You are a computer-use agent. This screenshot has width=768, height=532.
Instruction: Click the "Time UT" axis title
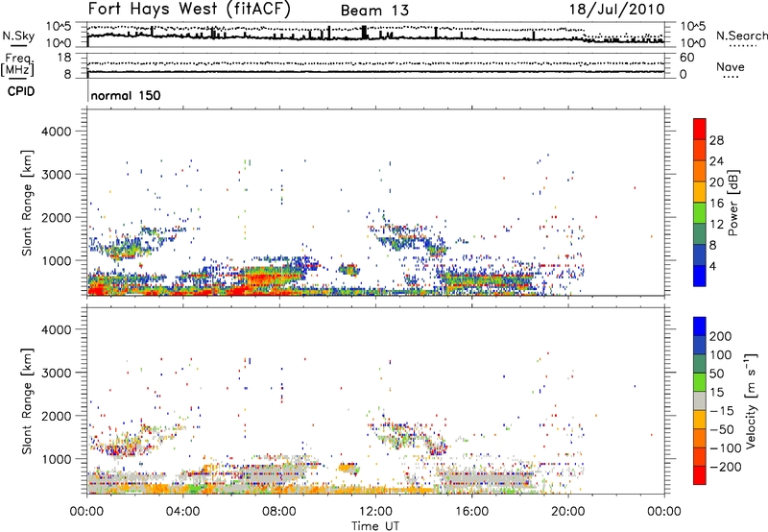pyautogui.click(x=375, y=525)
